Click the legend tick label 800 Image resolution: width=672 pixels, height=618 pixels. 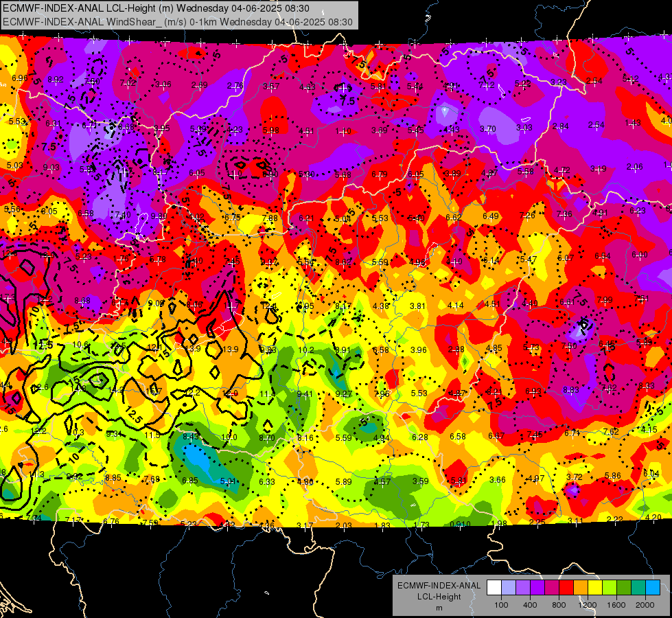click(559, 605)
